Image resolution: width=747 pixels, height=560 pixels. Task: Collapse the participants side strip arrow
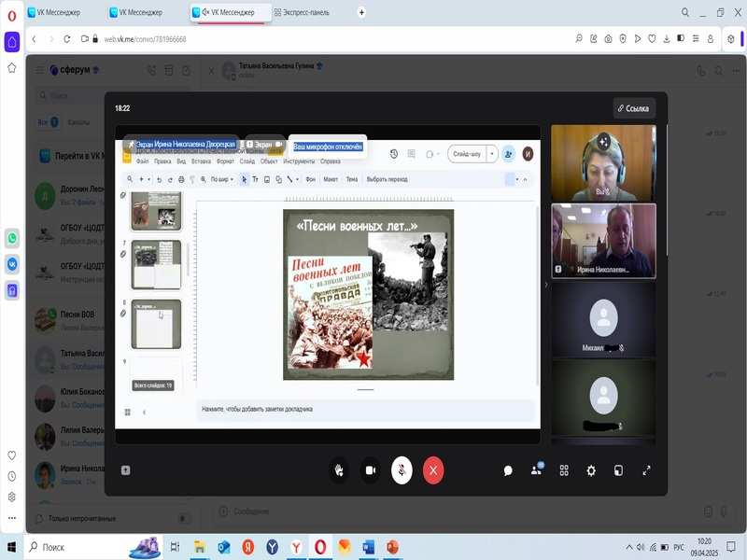546,285
